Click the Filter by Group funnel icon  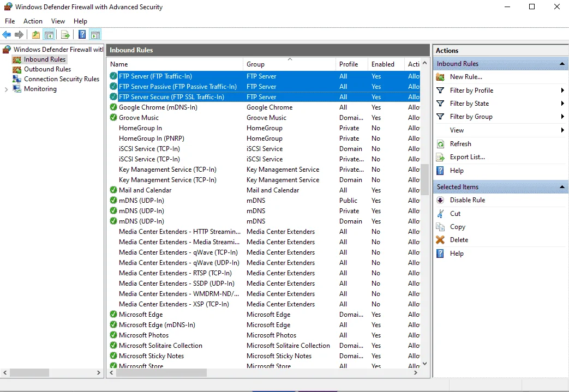440,117
